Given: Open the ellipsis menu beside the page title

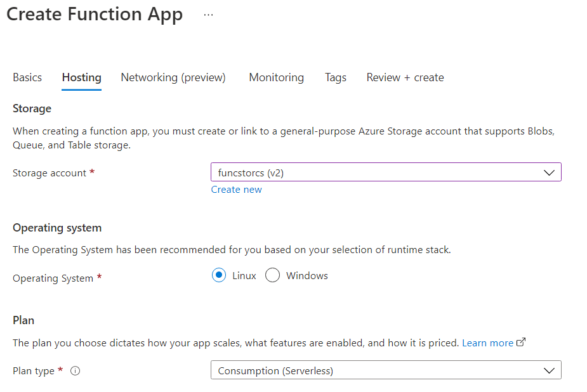Looking at the screenshot, I should 208,15.
